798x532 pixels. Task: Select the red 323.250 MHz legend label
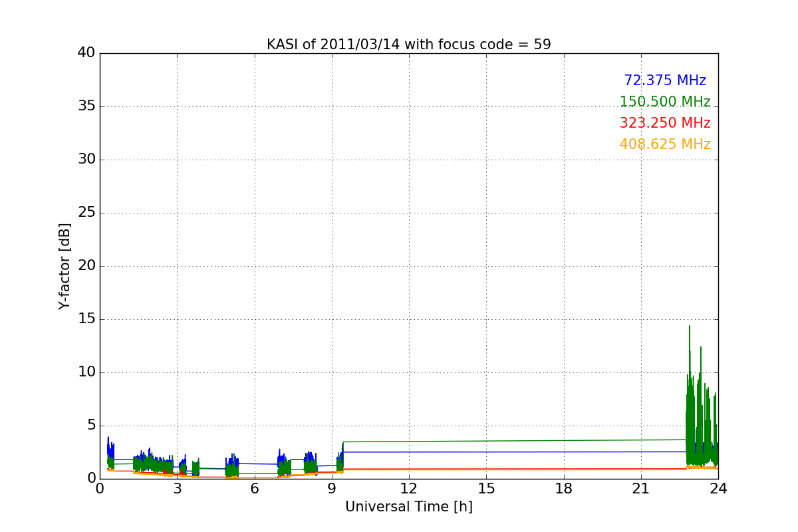click(665, 123)
